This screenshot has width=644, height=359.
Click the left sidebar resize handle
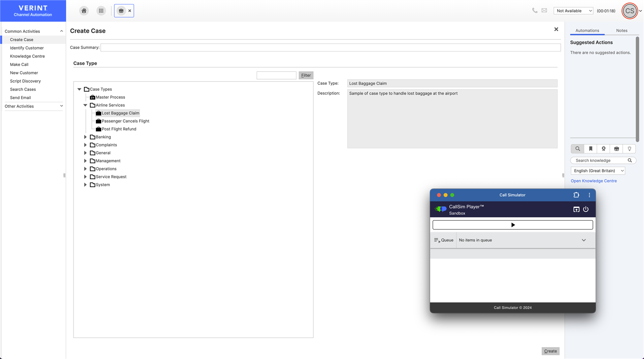click(x=64, y=176)
